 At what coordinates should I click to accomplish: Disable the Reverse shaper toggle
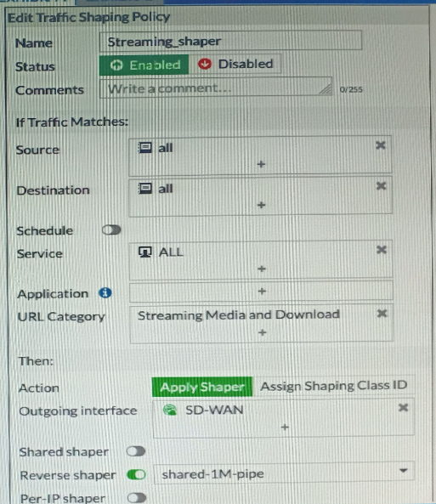pos(136,474)
